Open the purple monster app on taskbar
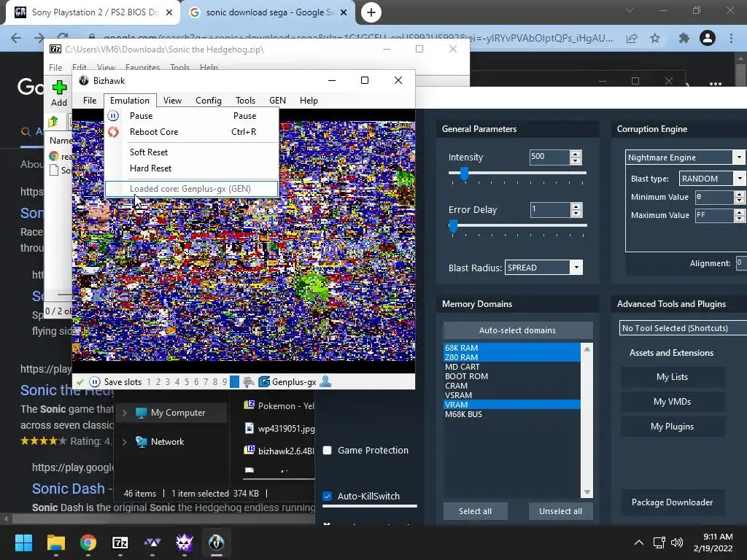747x560 pixels. click(x=185, y=542)
